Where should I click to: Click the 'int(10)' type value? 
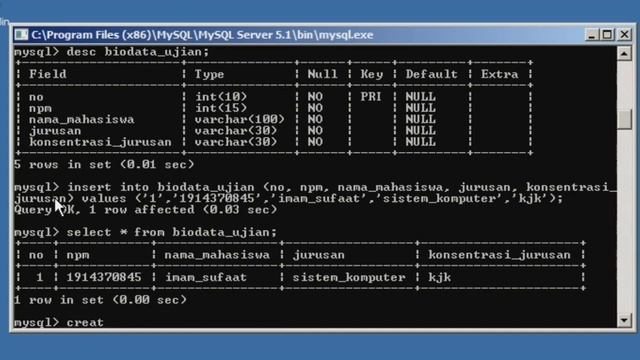(221, 97)
